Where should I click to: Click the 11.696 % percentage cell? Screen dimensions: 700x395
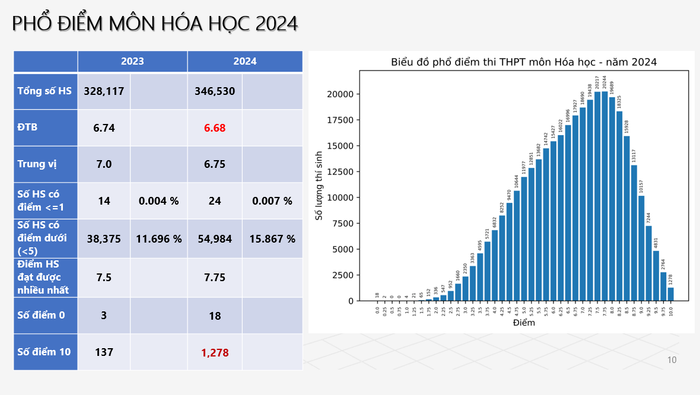click(158, 239)
